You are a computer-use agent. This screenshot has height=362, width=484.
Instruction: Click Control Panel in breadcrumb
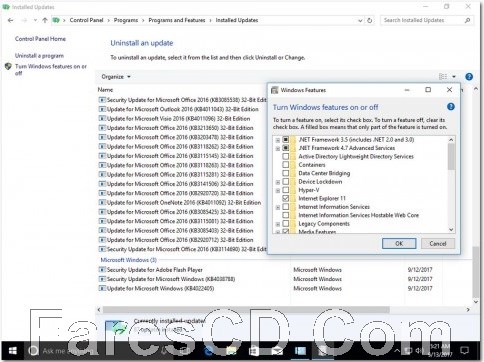pos(86,20)
